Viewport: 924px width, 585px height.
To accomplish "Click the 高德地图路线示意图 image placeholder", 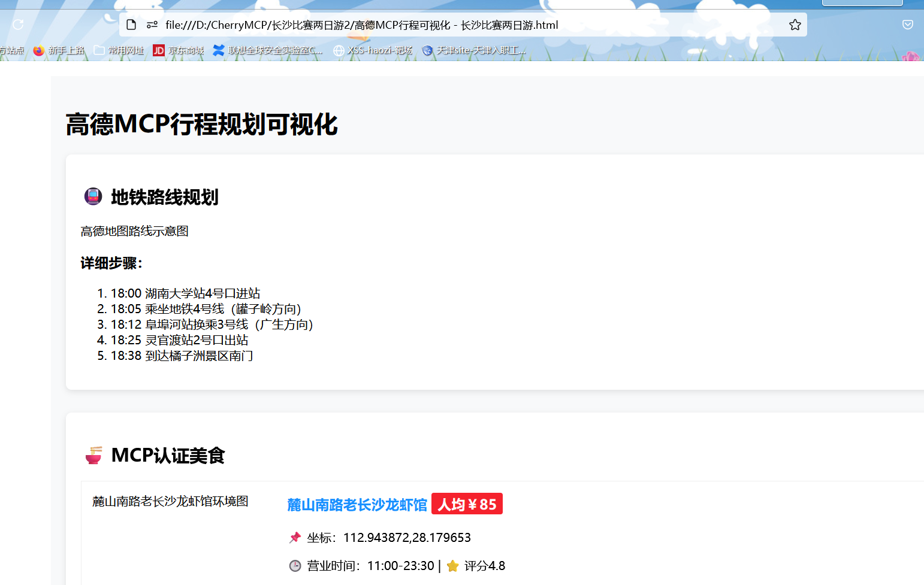I will (135, 231).
